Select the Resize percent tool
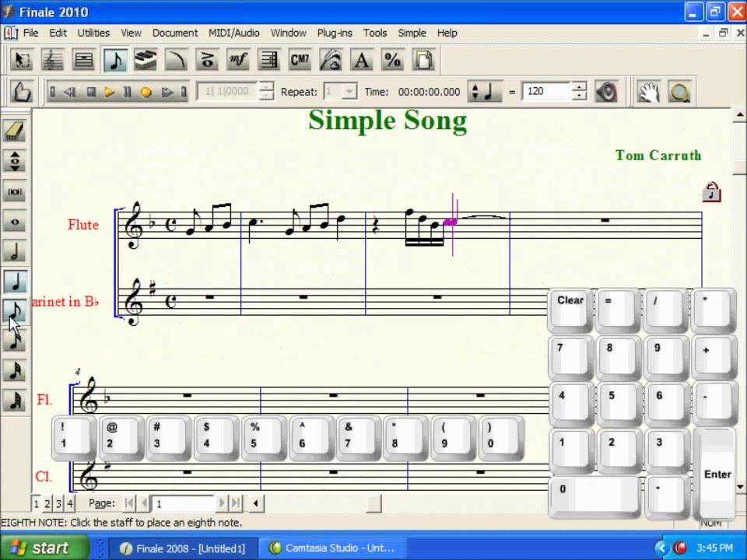This screenshot has width=747, height=560. tap(392, 61)
